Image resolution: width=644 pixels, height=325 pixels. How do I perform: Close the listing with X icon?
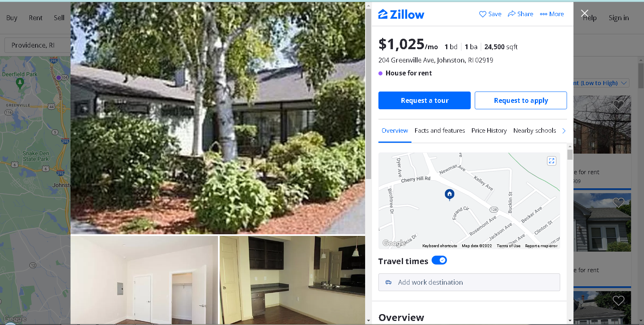coord(584,13)
